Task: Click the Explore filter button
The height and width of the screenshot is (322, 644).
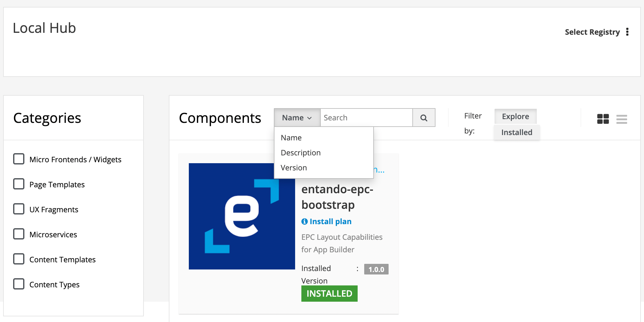Action: coord(515,116)
